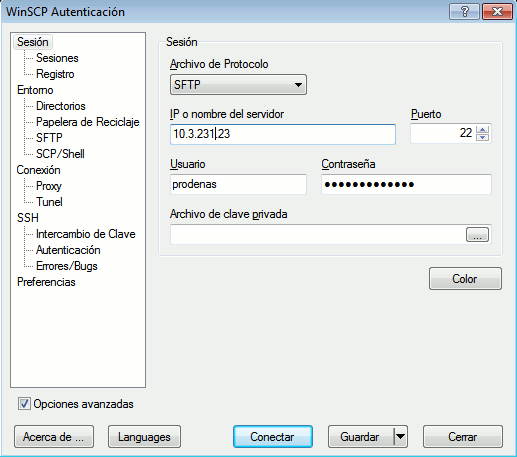Open the Archivo de Protocolo dropdown
Image resolution: width=517 pixels, height=457 pixels.
pyautogui.click(x=238, y=85)
